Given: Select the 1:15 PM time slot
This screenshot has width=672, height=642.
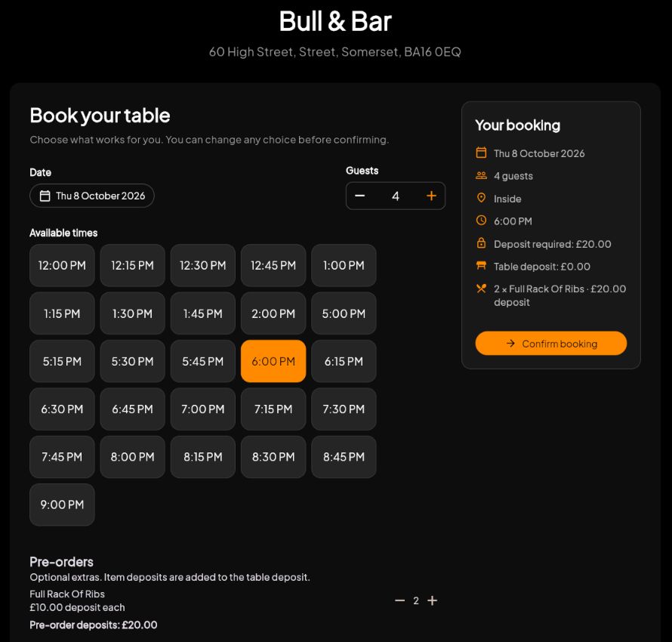Looking at the screenshot, I should [x=62, y=313].
